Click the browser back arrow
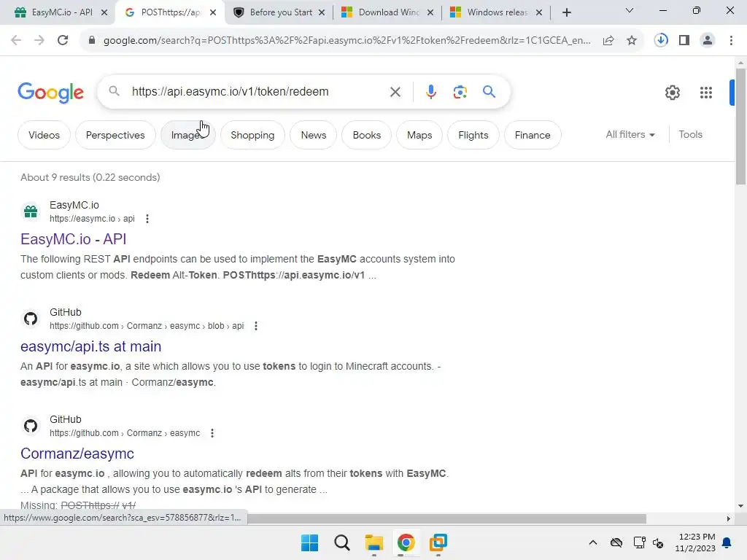The width and height of the screenshot is (747, 560). [x=16, y=41]
